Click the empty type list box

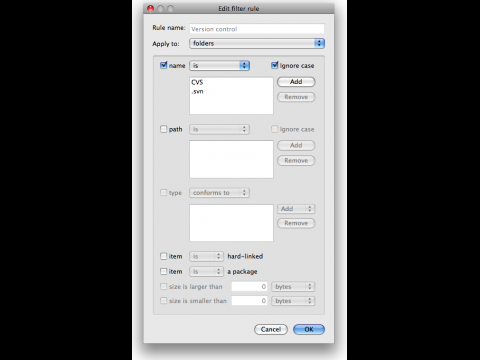coord(231,223)
